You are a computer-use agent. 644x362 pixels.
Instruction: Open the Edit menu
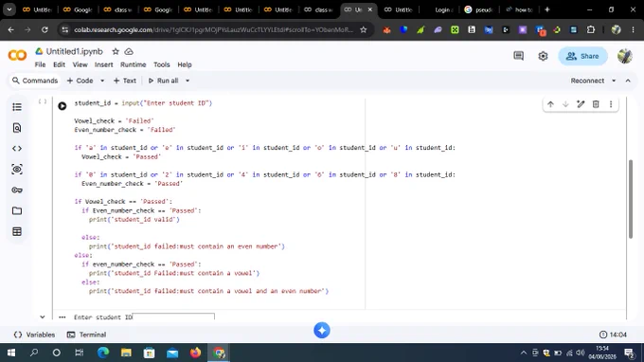point(59,64)
